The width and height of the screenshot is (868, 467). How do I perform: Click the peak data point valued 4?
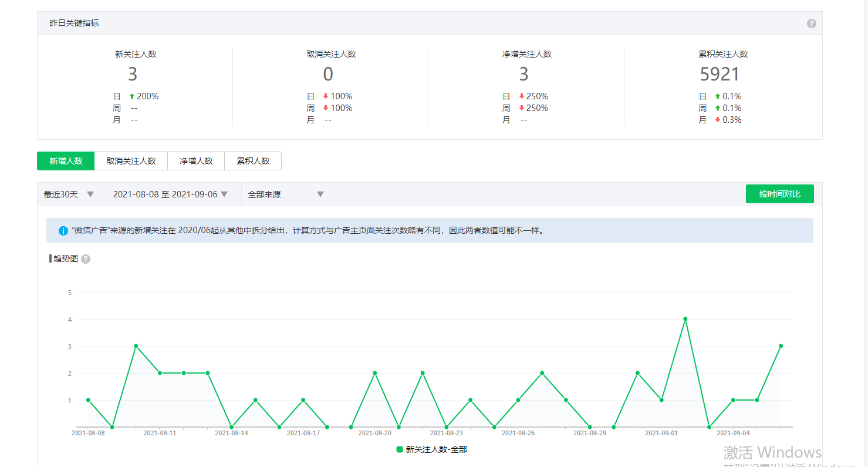point(685,319)
